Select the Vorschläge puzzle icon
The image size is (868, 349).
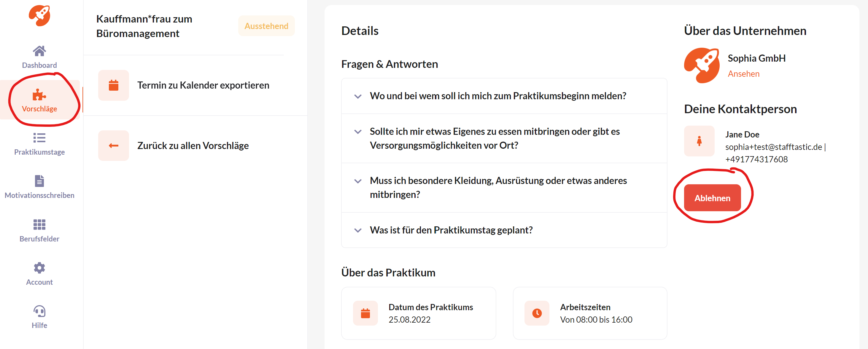click(39, 95)
